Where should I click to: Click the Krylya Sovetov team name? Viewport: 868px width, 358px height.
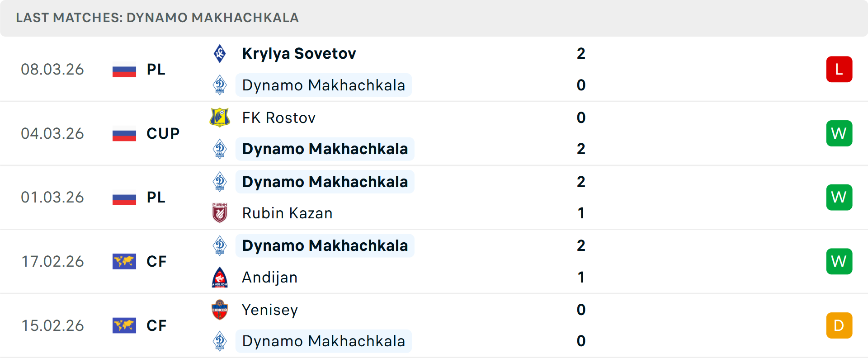(299, 53)
